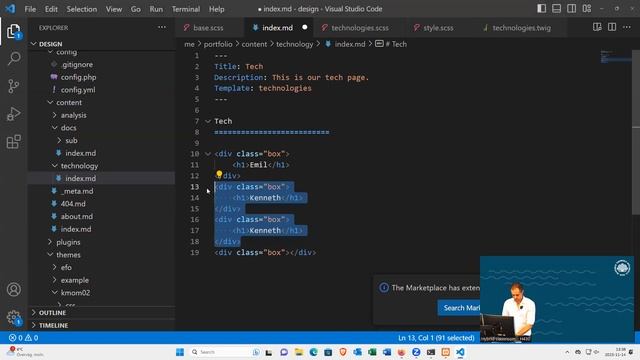The height and width of the screenshot is (360, 640).
Task: Toggle bottom panel layout icon
Action: [556, 9]
